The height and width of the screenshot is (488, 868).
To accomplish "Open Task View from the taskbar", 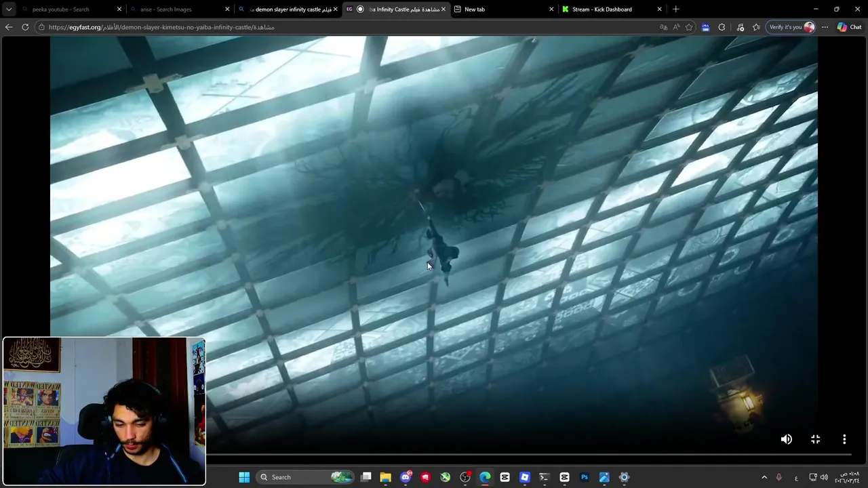I will [366, 477].
